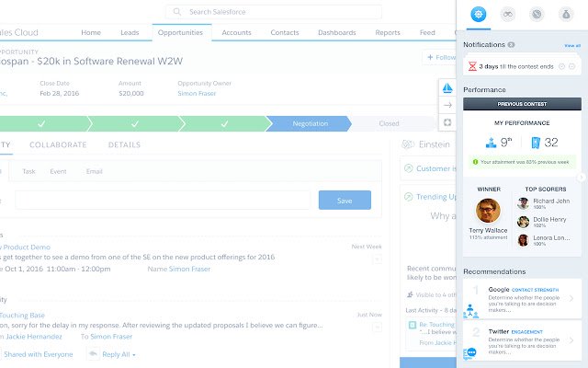
Task: Click the Google recommendation org-chart icon
Action: 470,311
